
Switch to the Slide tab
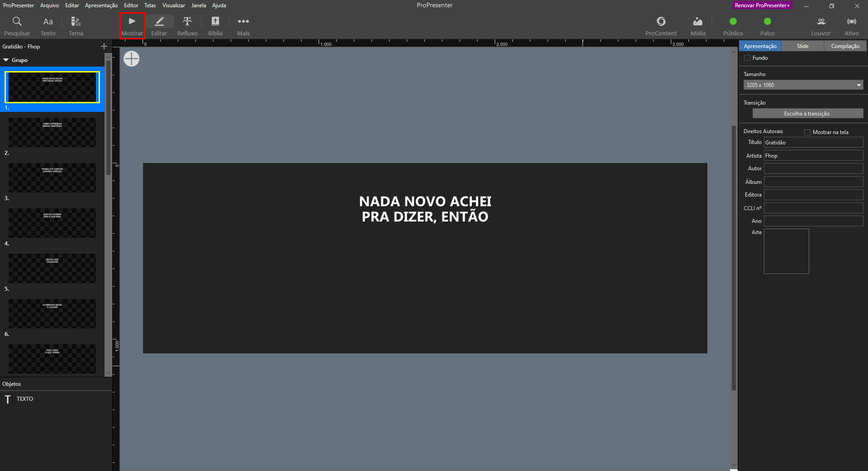click(x=803, y=46)
